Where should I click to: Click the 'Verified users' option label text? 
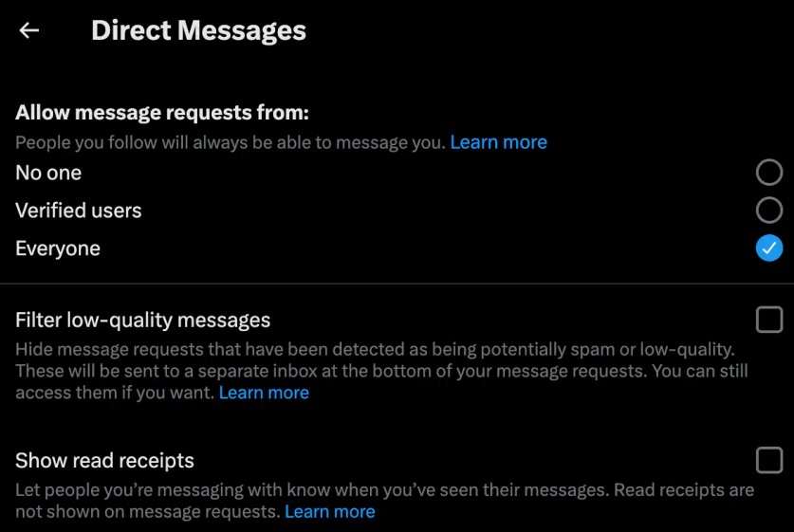(x=79, y=211)
